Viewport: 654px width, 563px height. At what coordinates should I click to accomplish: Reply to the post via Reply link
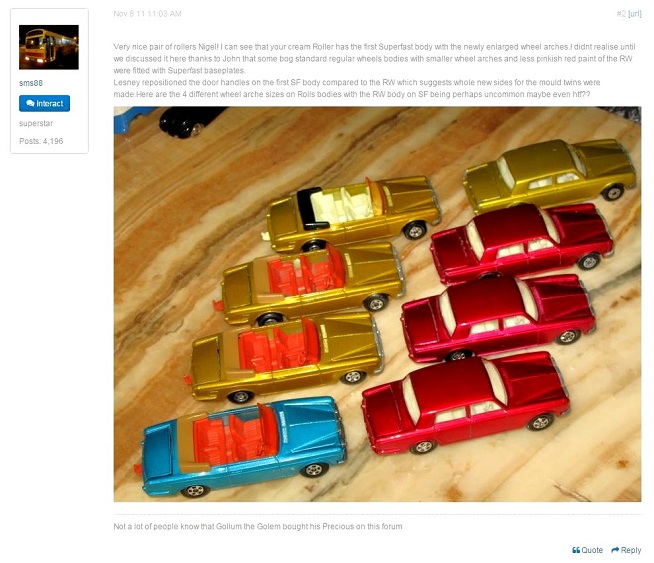point(626,550)
